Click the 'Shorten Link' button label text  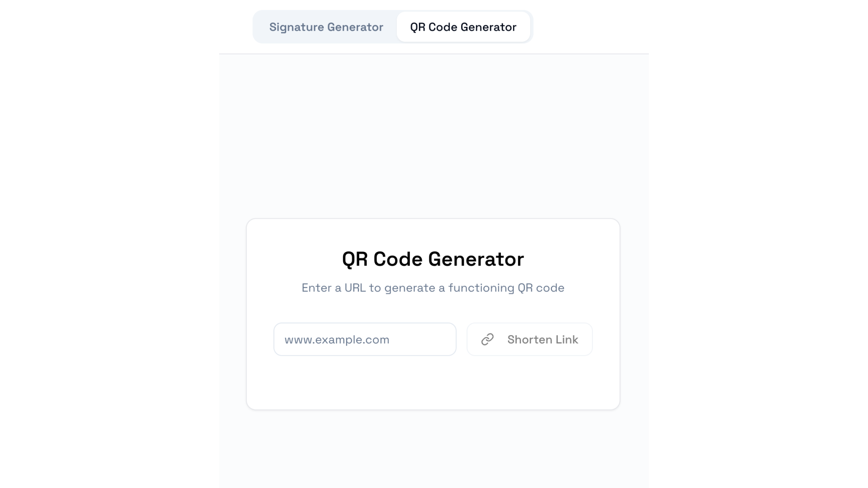tap(542, 339)
